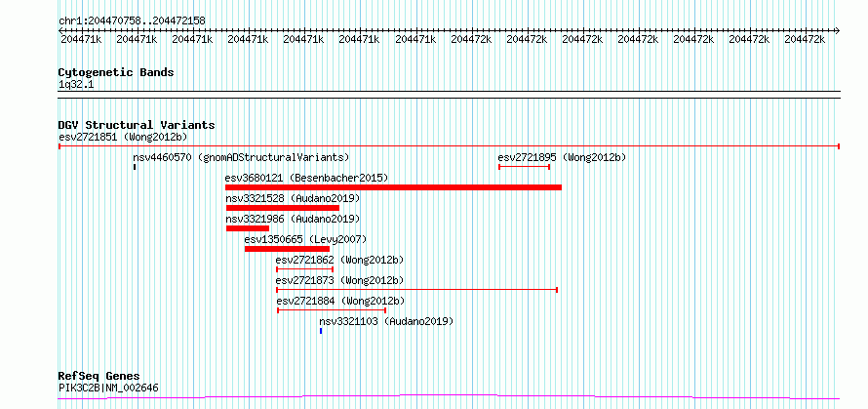Select the short red nsv3321986 bar
868x409 pixels.
coord(248,228)
